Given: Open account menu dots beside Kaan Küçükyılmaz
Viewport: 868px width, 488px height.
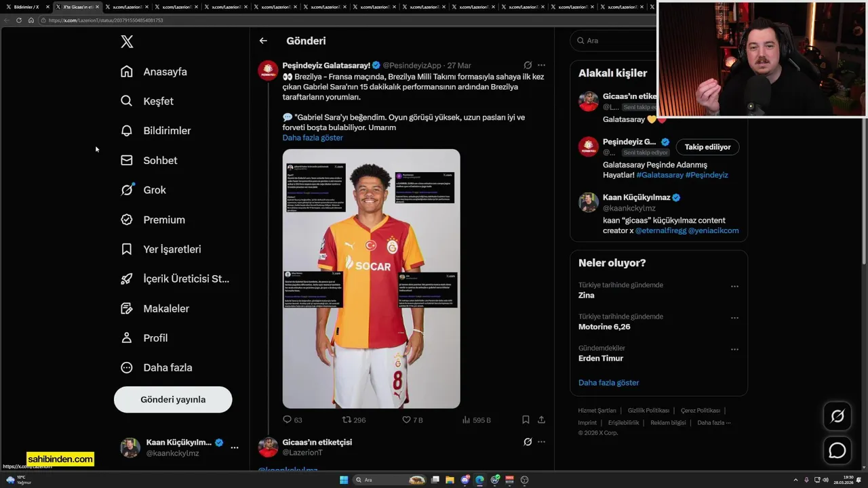Looking at the screenshot, I should pos(234,447).
